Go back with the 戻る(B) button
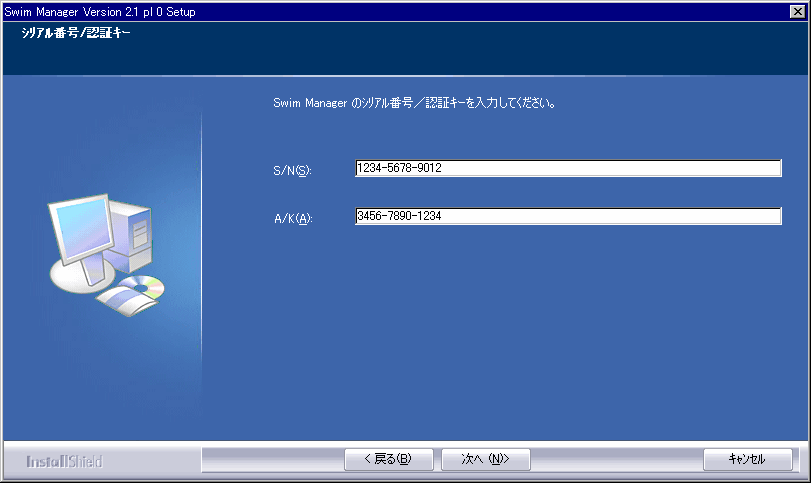The height and width of the screenshot is (483, 811). (388, 459)
